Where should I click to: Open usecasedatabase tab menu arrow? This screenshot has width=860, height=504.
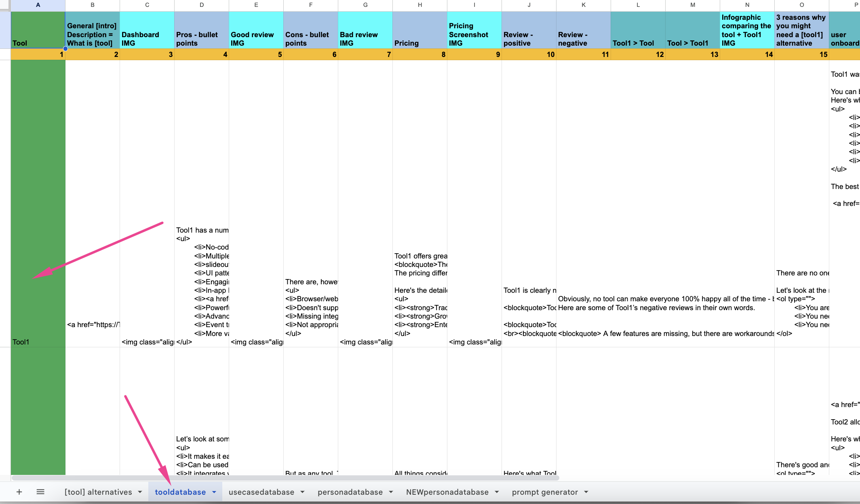(302, 492)
